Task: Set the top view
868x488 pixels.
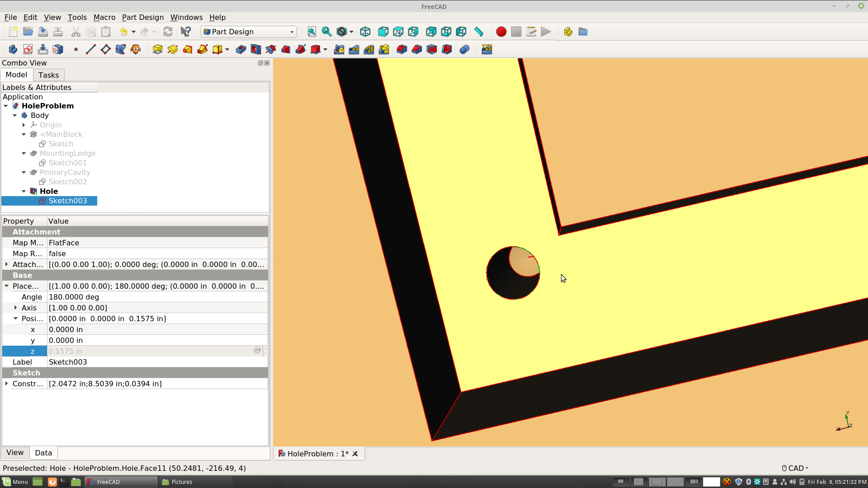Action: (x=398, y=32)
